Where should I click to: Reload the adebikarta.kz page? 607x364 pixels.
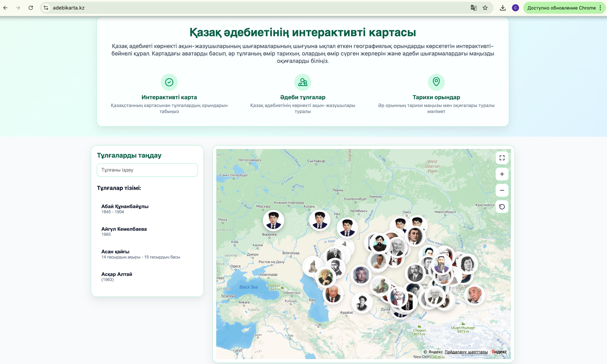[31, 8]
